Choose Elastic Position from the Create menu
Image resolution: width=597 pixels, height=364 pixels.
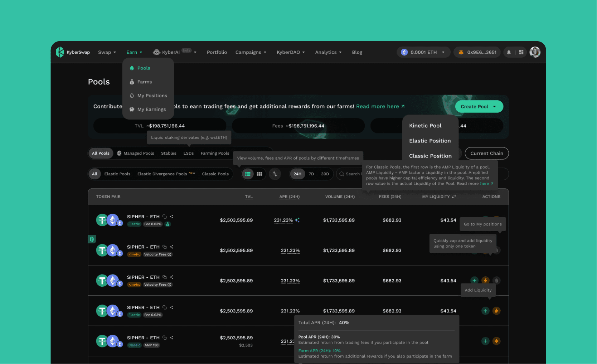(x=431, y=141)
